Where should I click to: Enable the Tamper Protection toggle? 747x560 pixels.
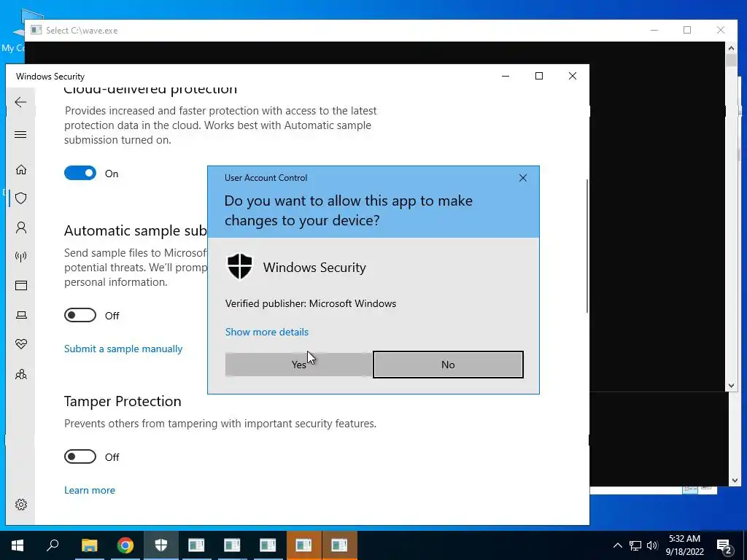pyautogui.click(x=80, y=457)
